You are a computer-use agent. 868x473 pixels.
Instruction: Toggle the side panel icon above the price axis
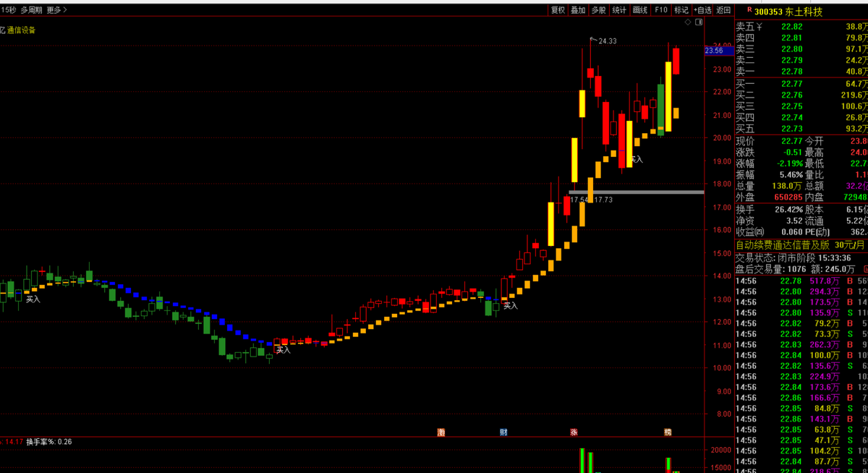699,22
